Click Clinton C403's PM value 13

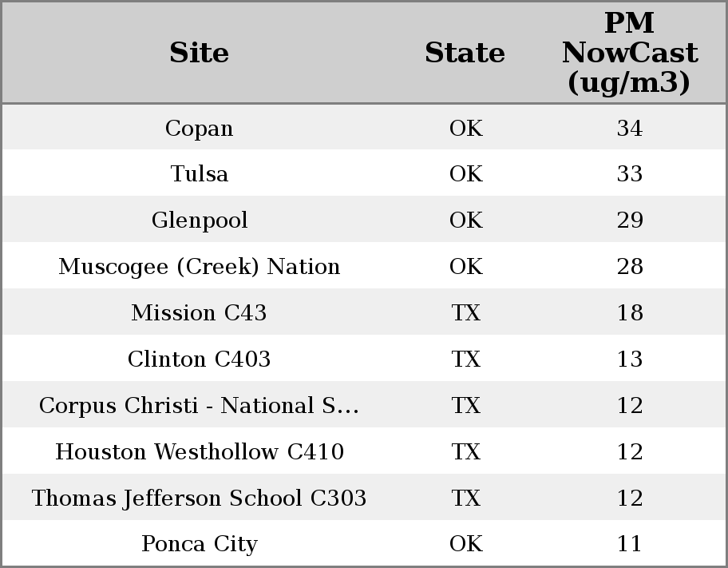point(629,359)
